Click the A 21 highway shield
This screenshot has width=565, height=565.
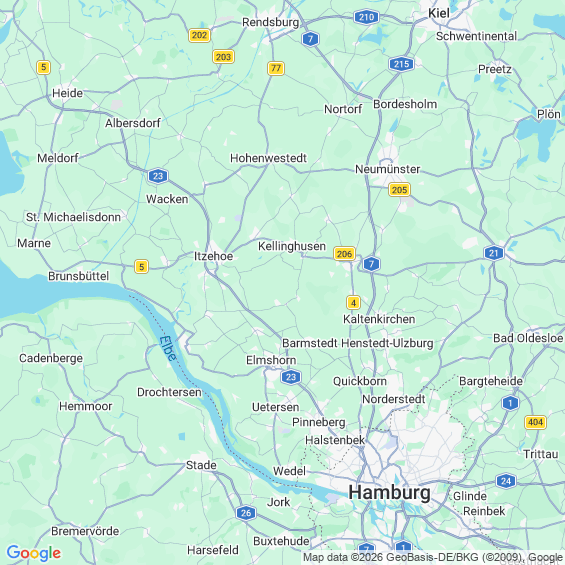[x=494, y=253]
